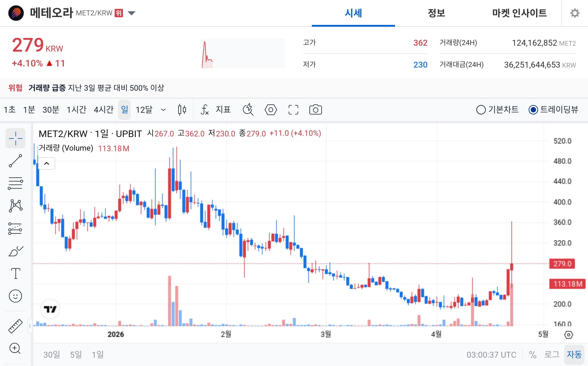
Task: Enable fullscreen chart mode
Action: (293, 109)
